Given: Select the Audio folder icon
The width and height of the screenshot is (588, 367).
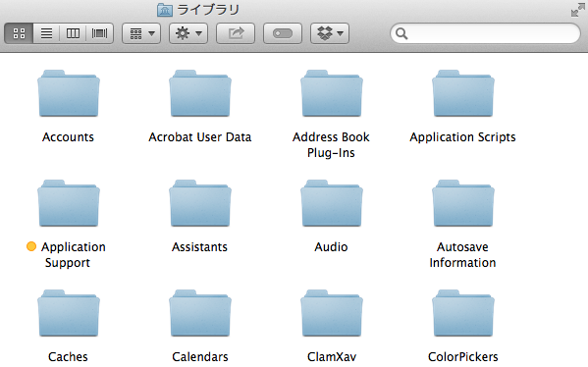Looking at the screenshot, I should point(332,203).
